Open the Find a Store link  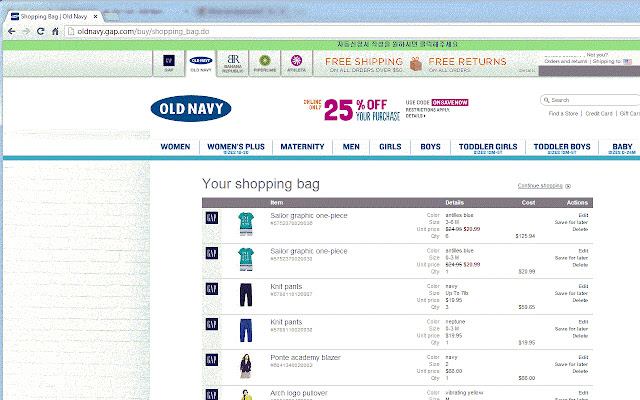point(563,113)
